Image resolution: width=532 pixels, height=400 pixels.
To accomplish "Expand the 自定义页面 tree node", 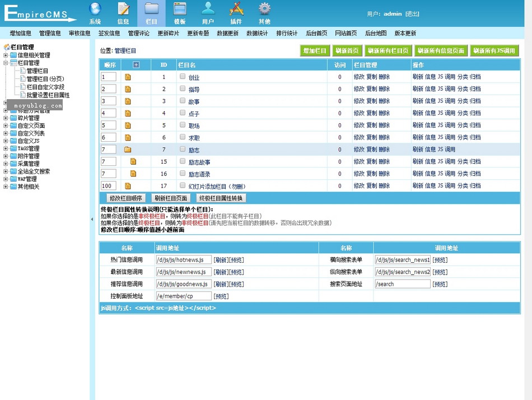I will [x=6, y=125].
